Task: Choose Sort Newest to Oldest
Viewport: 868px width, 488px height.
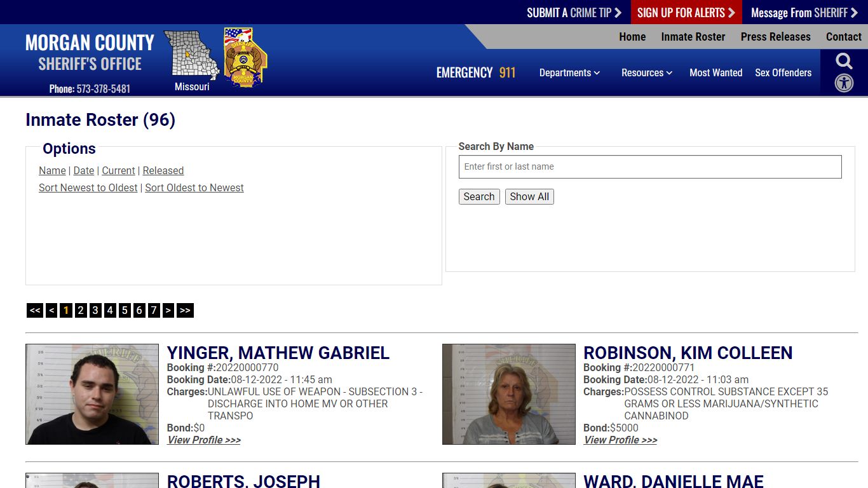Action: 88,187
